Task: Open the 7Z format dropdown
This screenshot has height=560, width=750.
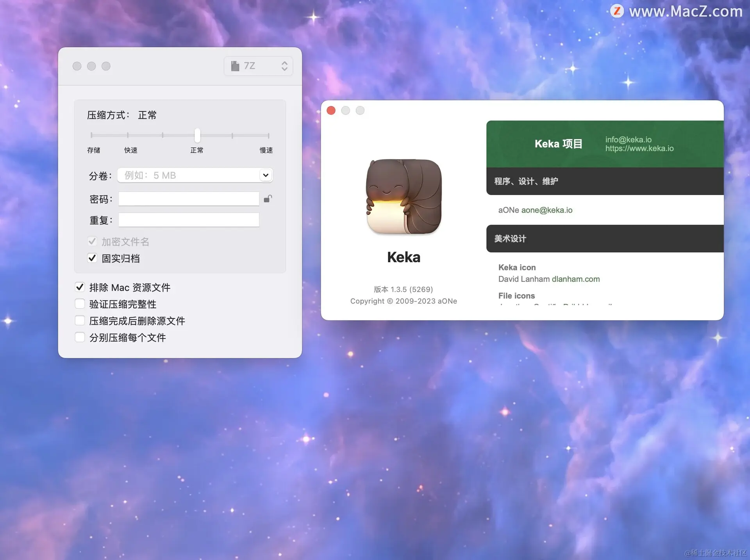Action: (x=258, y=66)
